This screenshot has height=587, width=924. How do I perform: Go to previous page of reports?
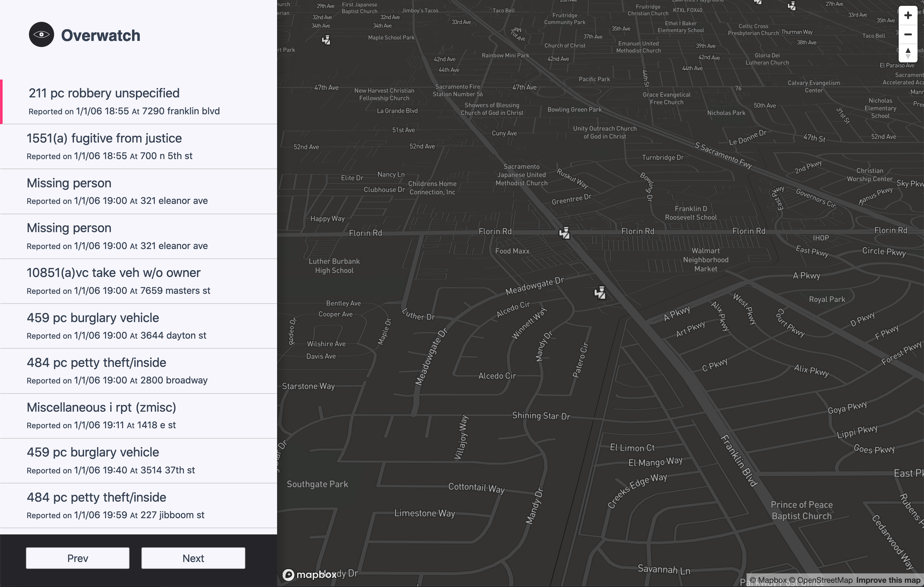(78, 558)
